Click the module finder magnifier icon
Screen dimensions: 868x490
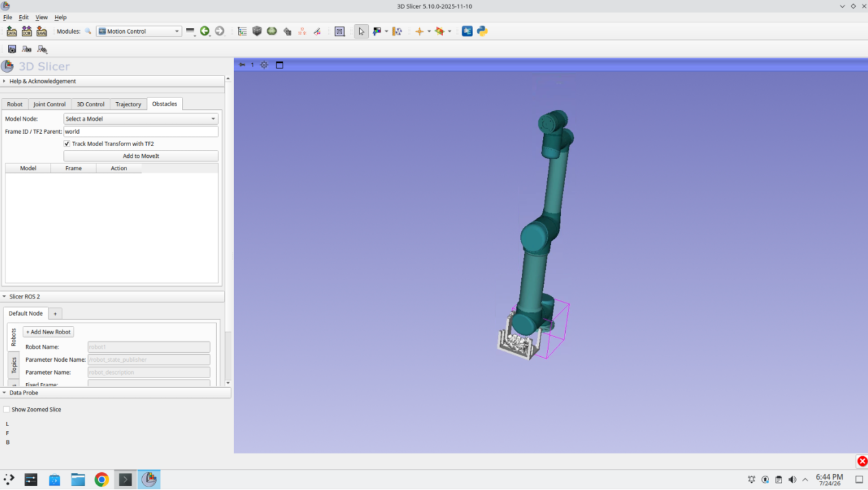click(88, 32)
